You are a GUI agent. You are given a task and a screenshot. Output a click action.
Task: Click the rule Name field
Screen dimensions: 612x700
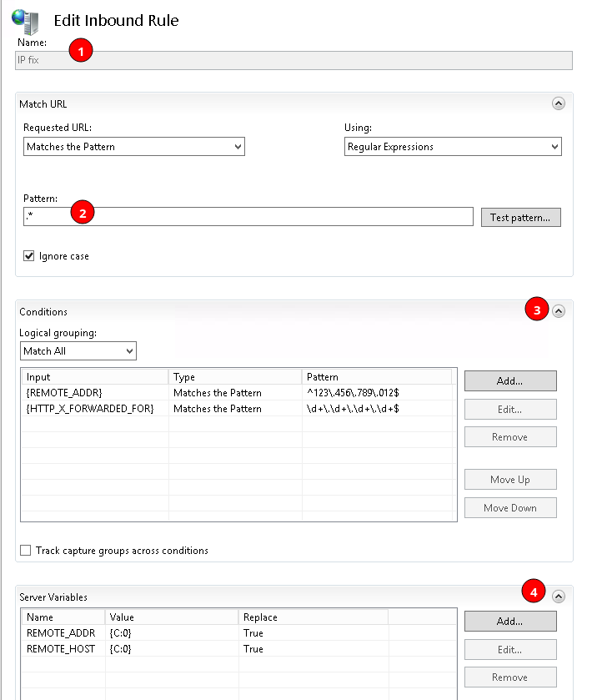[293, 60]
